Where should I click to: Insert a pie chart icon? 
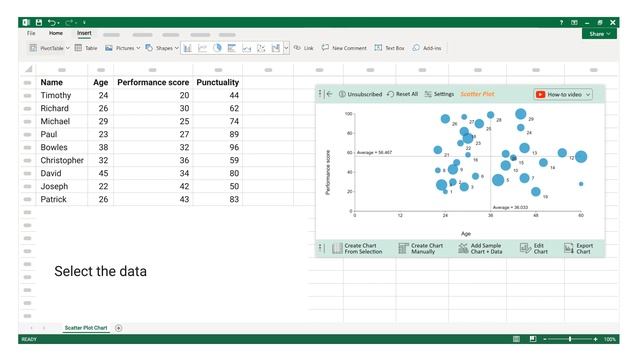pyautogui.click(x=217, y=48)
